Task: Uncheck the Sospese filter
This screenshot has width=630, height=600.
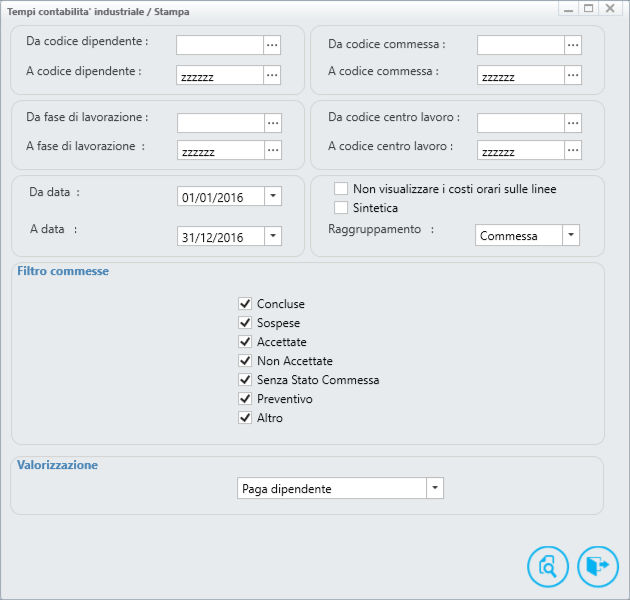Action: pyautogui.click(x=245, y=323)
